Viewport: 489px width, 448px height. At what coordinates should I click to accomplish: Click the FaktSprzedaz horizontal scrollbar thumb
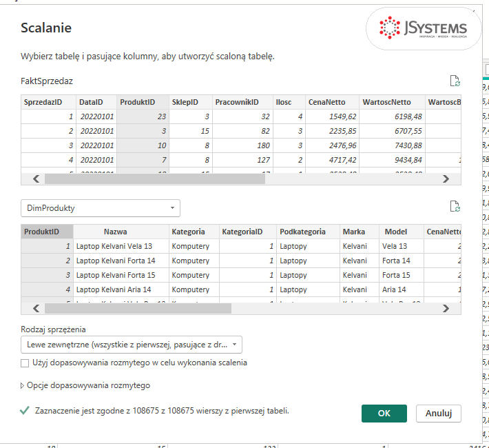pyautogui.click(x=155, y=179)
